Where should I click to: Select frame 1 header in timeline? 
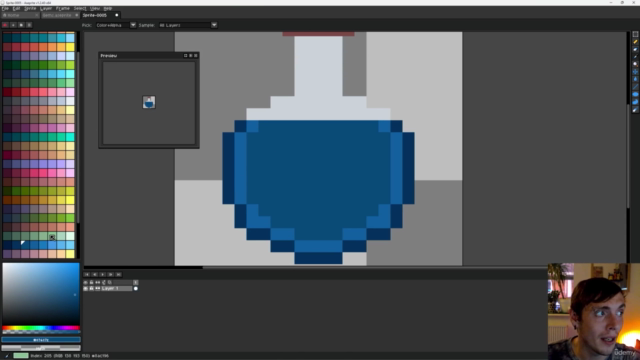[x=136, y=282]
